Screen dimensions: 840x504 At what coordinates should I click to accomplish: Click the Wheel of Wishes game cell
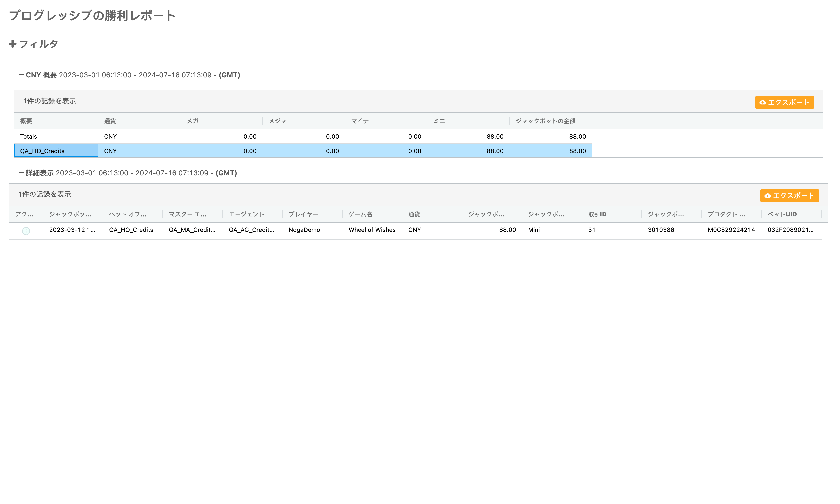coord(372,230)
